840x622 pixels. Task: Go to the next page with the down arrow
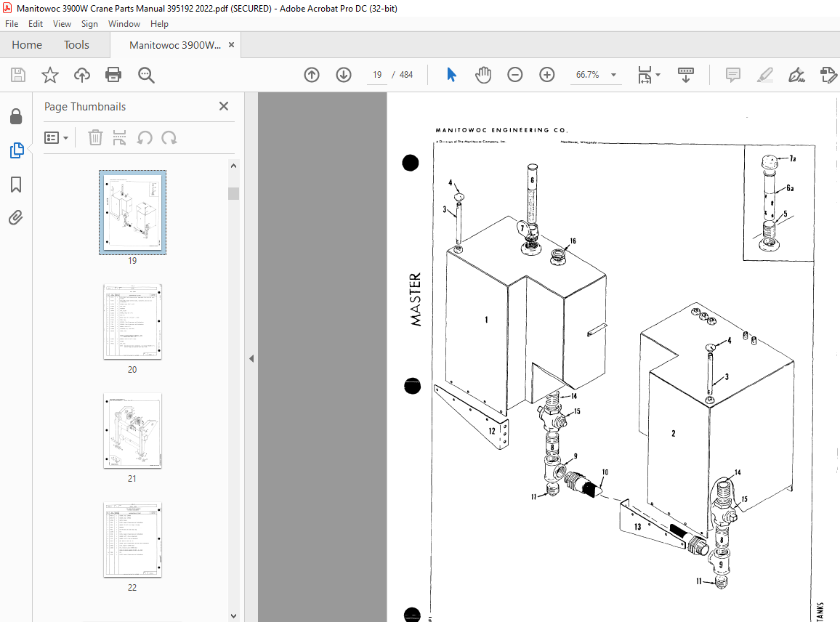[344, 75]
